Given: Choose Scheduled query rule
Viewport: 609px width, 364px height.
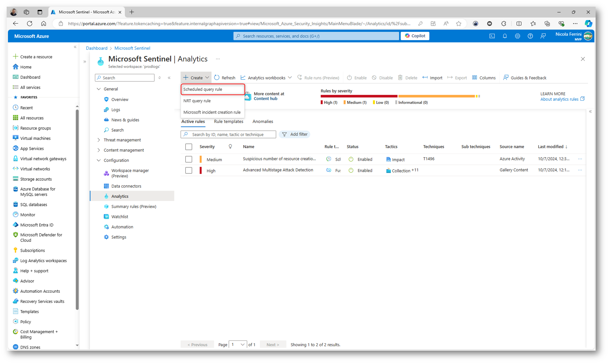Looking at the screenshot, I should click(213, 89).
